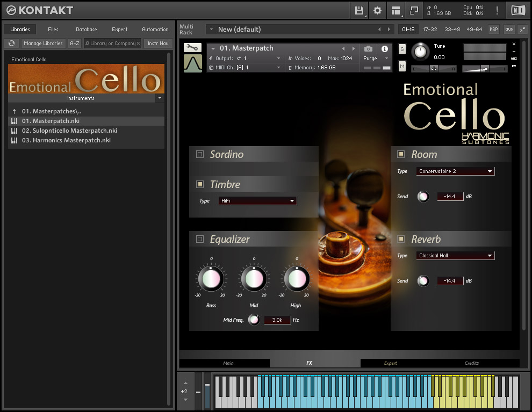Click the camera snapshot icon
This screenshot has width=532, height=412.
tap(368, 49)
